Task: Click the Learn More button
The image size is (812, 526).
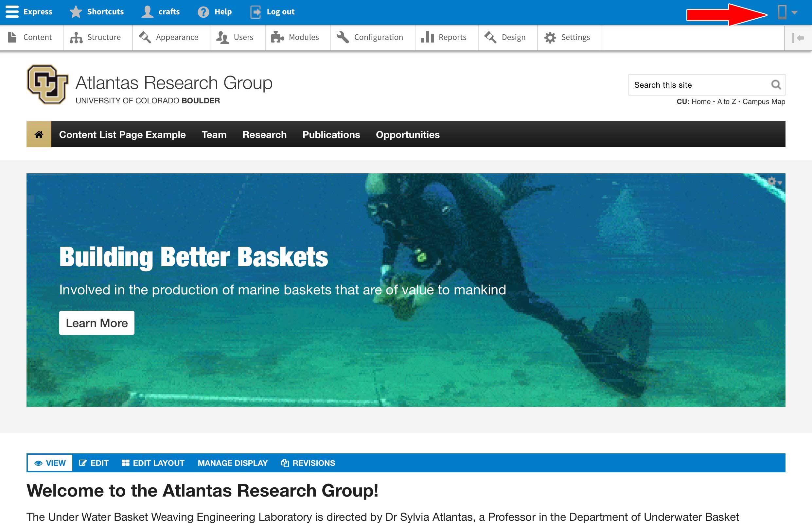Action: click(x=97, y=323)
